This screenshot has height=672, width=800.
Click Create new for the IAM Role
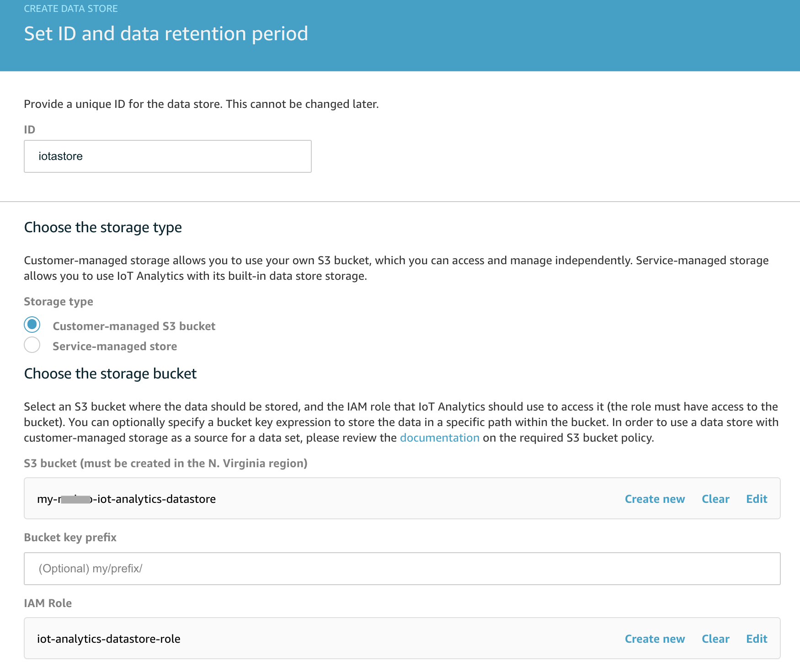tap(655, 639)
